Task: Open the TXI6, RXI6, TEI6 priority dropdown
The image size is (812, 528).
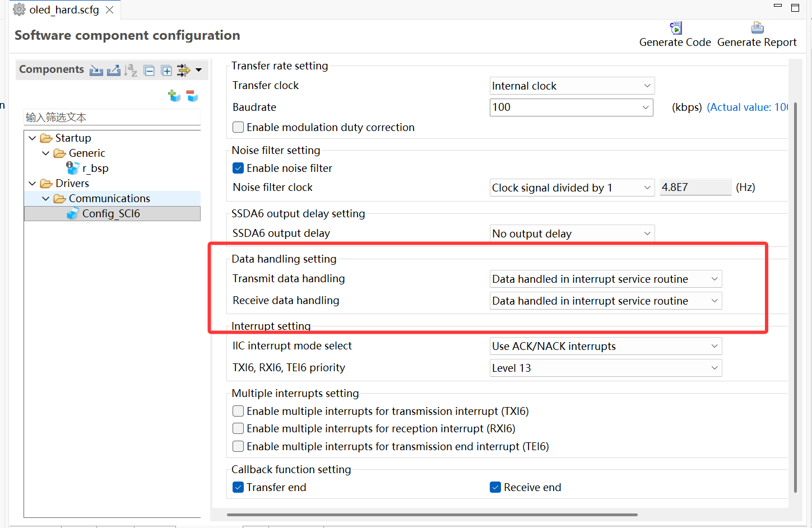Action: [606, 368]
